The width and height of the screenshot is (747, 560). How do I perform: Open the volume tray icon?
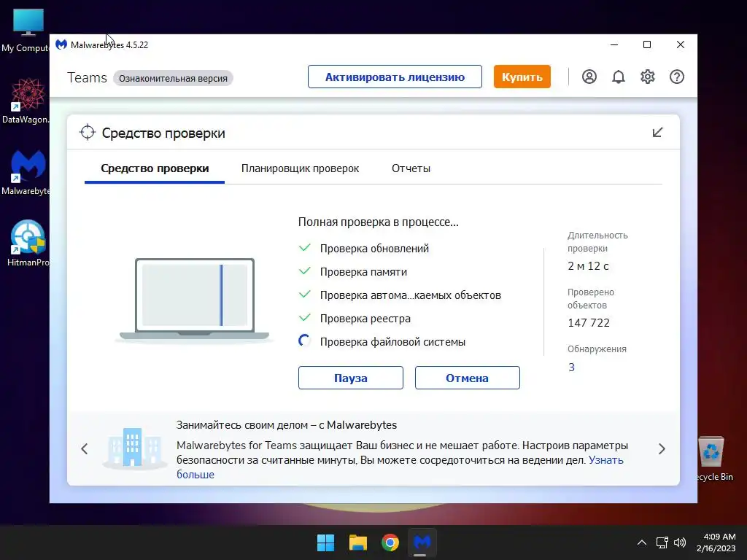pyautogui.click(x=680, y=542)
